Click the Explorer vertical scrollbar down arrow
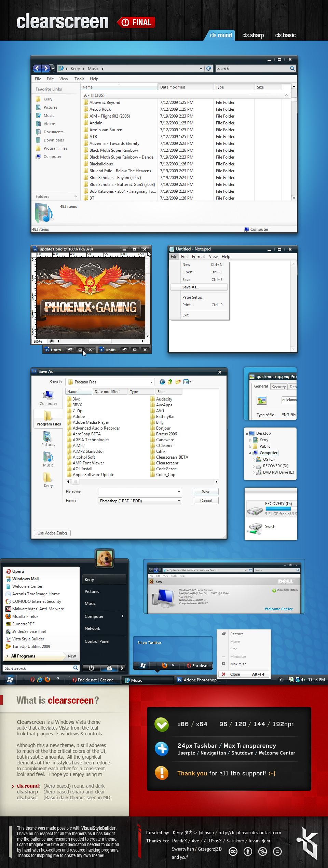328x868 pixels. [x=294, y=198]
